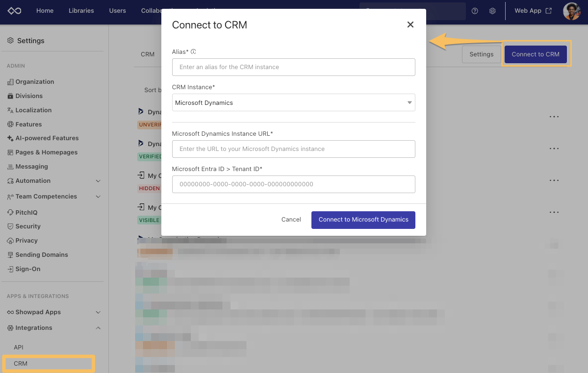Click the Alias input field
This screenshot has height=373, width=588.
(293, 67)
